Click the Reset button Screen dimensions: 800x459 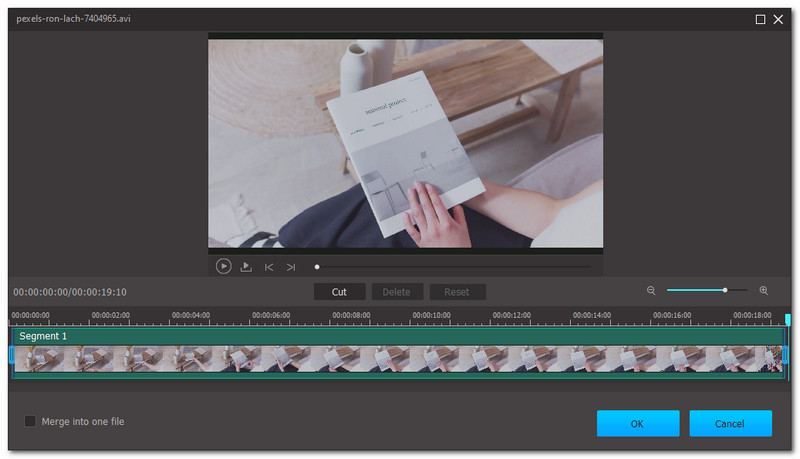point(457,292)
